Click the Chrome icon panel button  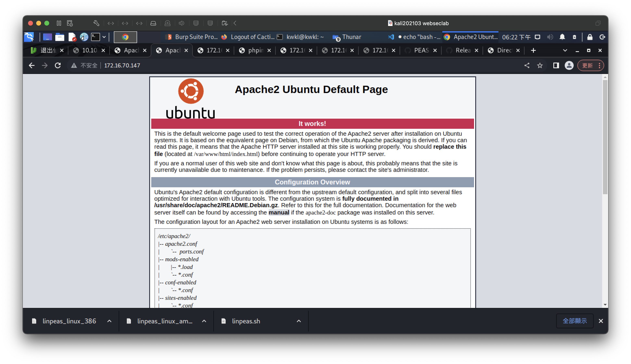click(x=125, y=37)
